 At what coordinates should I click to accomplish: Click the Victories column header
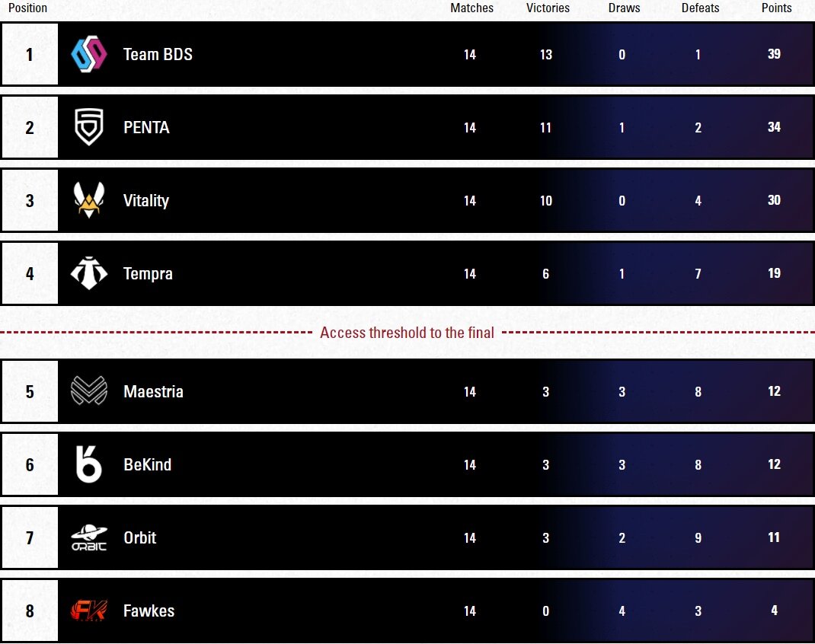click(548, 8)
